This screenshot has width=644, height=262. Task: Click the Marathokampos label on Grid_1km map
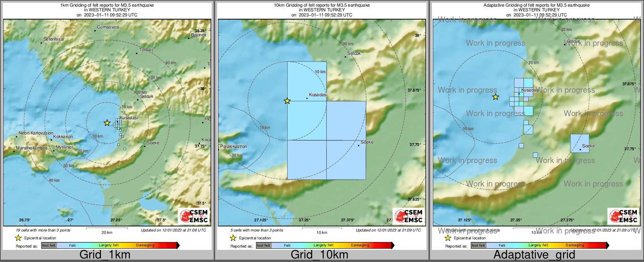point(32,148)
